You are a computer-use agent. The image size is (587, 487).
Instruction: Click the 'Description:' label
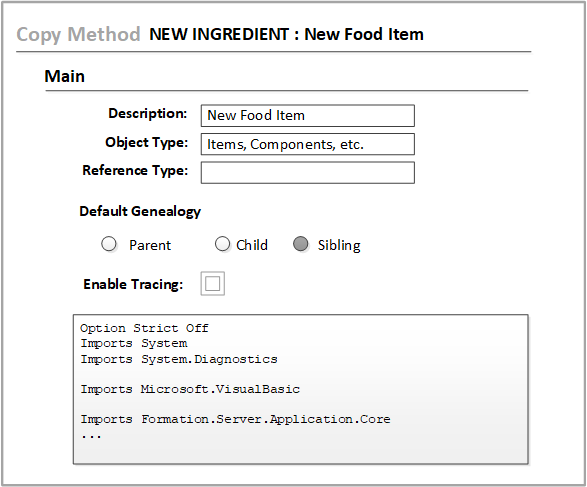pyautogui.click(x=147, y=113)
